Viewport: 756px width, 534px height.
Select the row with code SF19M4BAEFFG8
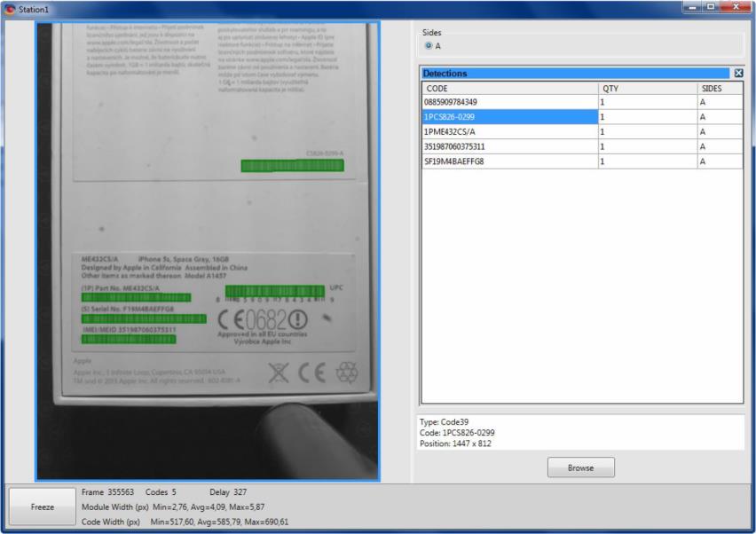coord(582,161)
